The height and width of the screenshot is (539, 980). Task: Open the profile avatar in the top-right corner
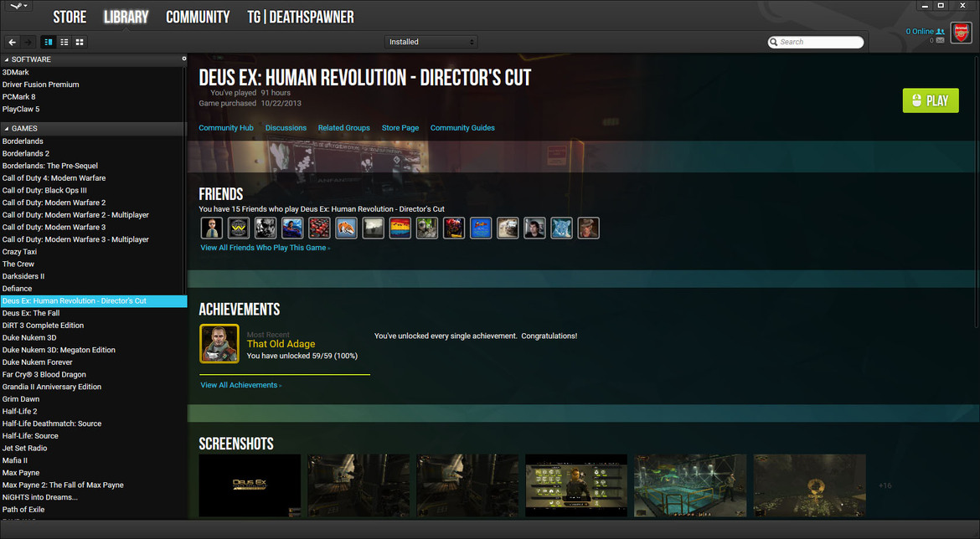[x=961, y=33]
